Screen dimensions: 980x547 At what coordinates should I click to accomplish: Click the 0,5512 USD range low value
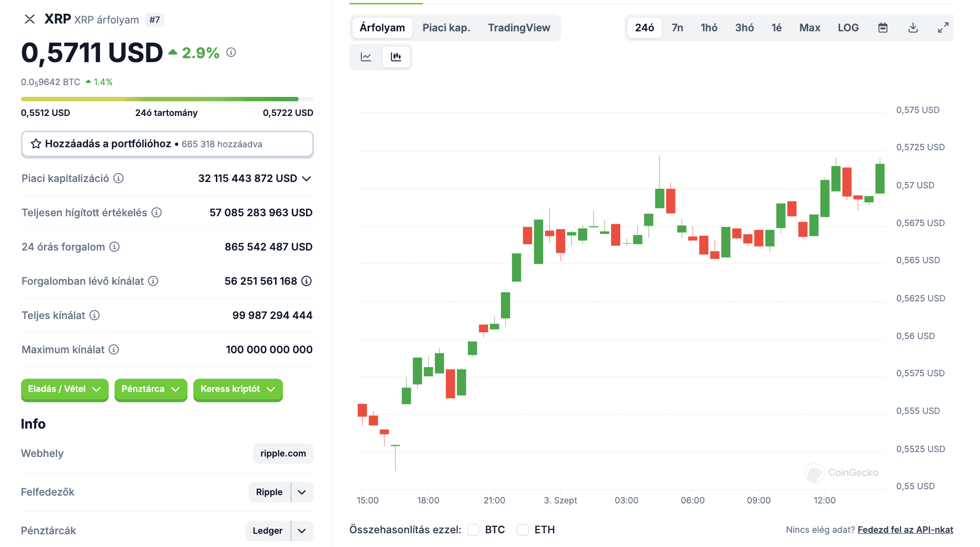[46, 113]
